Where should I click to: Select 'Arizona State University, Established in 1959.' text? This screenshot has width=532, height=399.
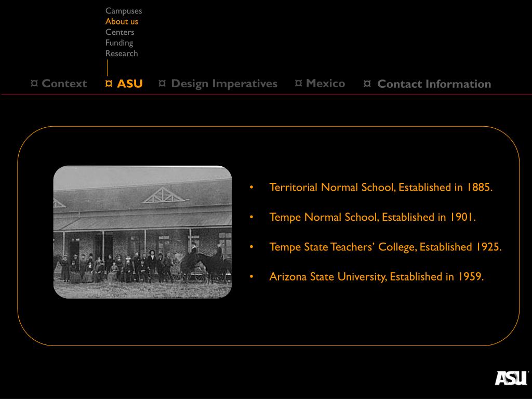point(377,276)
